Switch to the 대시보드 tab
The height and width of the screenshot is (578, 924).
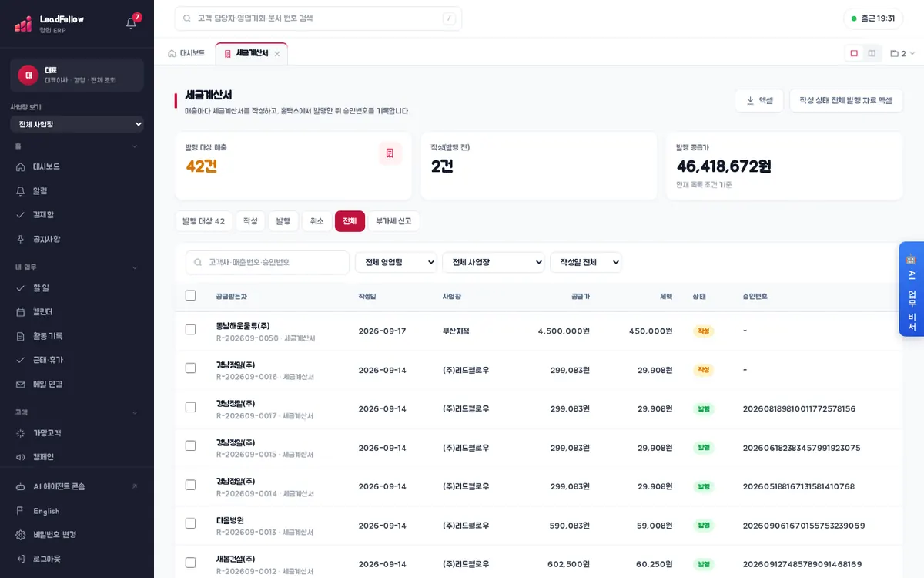tap(186, 54)
